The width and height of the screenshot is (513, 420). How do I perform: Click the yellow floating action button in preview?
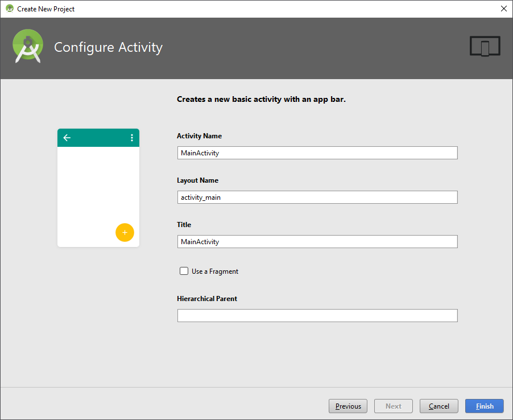[x=125, y=232]
